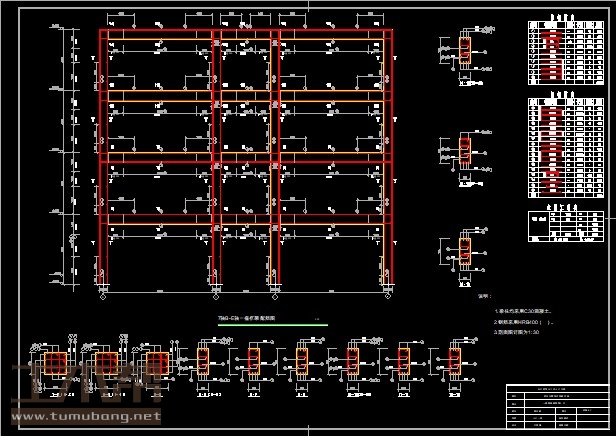Click the first square column section at bottom left
The image size is (616, 436).
click(x=56, y=362)
